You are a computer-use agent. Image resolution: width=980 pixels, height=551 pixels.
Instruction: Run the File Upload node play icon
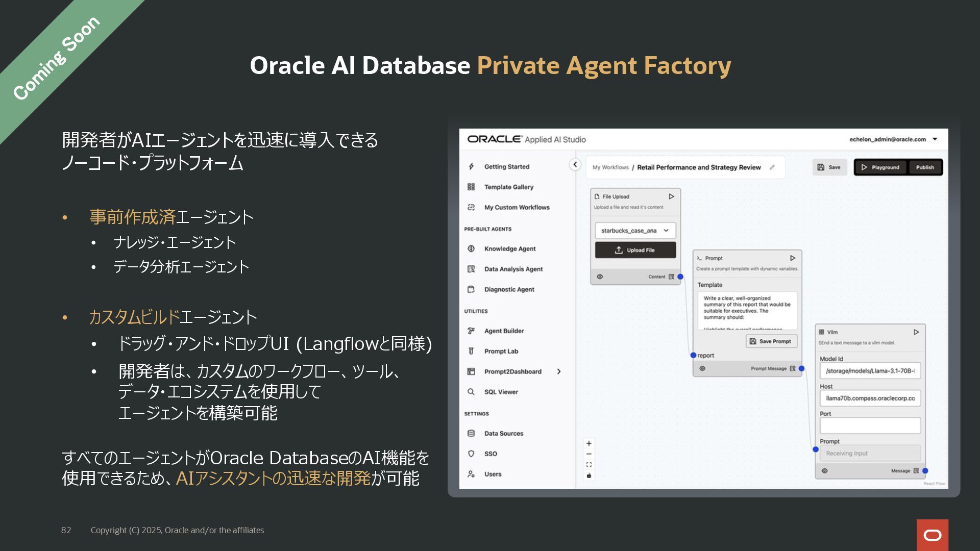(671, 196)
